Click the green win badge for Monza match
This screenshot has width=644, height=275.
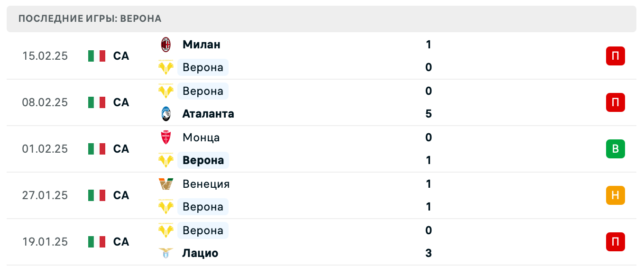click(616, 149)
